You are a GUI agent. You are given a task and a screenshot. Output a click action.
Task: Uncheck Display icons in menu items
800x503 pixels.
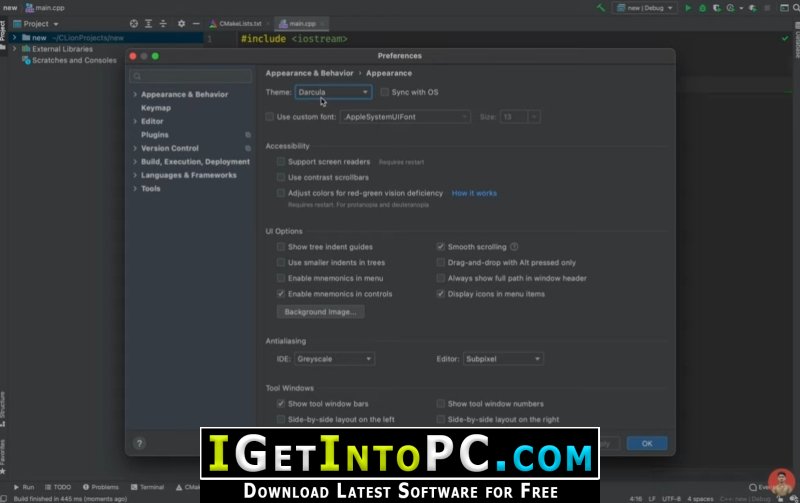(440, 294)
